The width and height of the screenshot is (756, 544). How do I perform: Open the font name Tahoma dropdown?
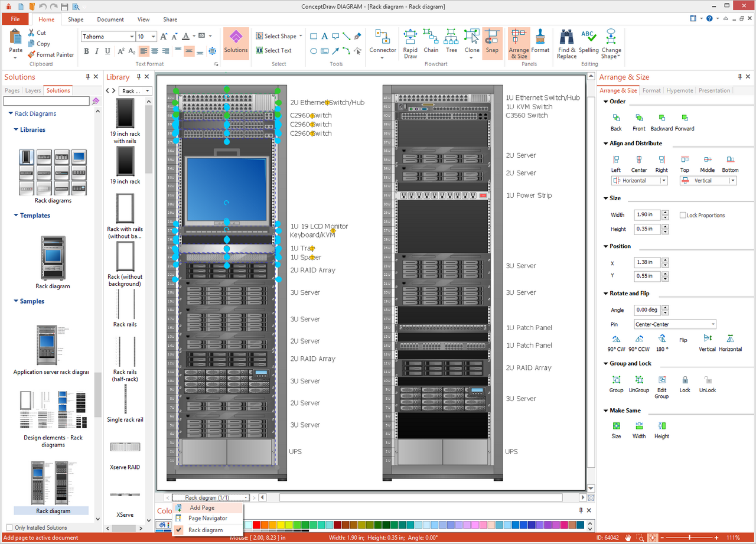131,37
